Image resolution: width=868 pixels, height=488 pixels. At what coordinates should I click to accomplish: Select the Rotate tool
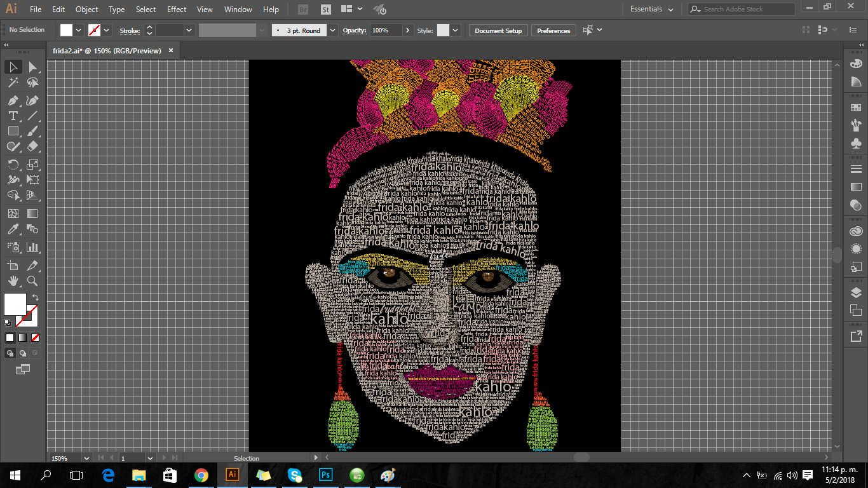point(13,165)
